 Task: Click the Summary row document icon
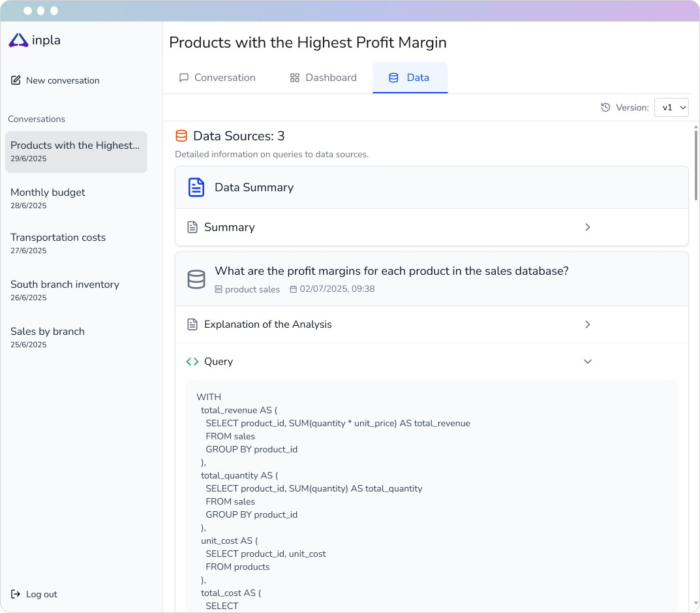tap(192, 227)
